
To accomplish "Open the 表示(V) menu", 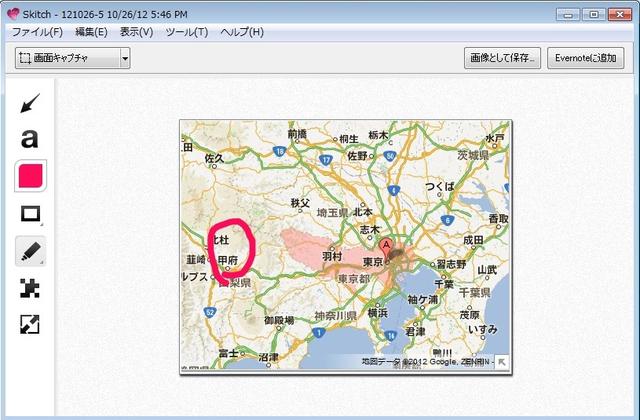I will click(x=136, y=32).
